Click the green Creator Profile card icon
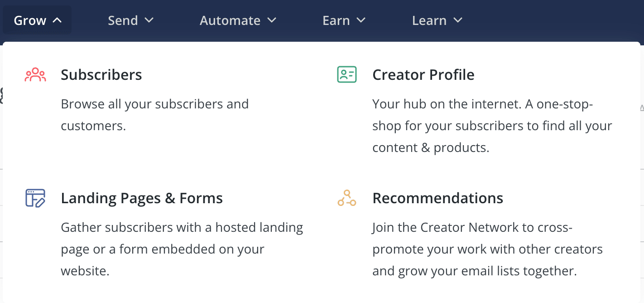 [x=347, y=74]
